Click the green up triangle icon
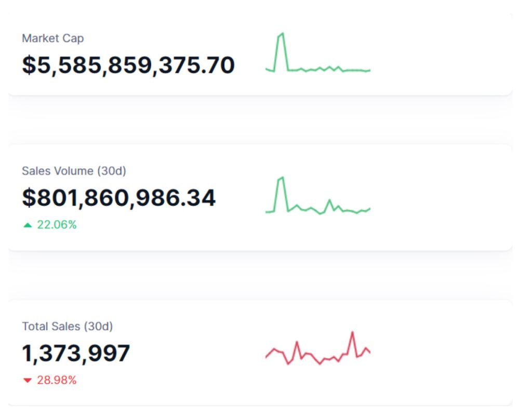532x418 pixels. coord(28,225)
